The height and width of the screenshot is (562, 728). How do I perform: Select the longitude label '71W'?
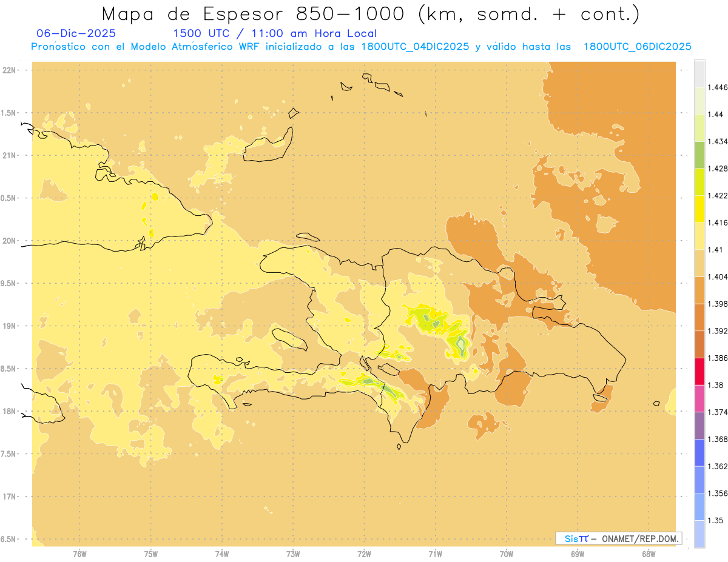pos(435,554)
